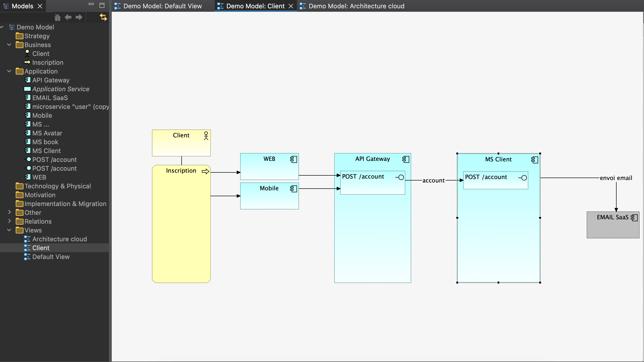644x362 pixels.
Task: Switch to Demo Model: Architecture cloud tab
Action: coord(356,6)
